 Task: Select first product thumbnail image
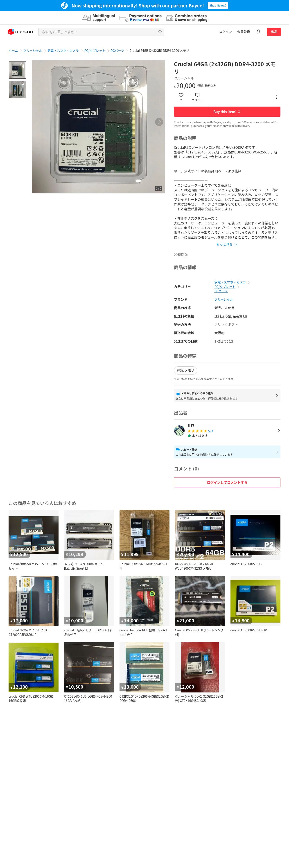coord(18,70)
